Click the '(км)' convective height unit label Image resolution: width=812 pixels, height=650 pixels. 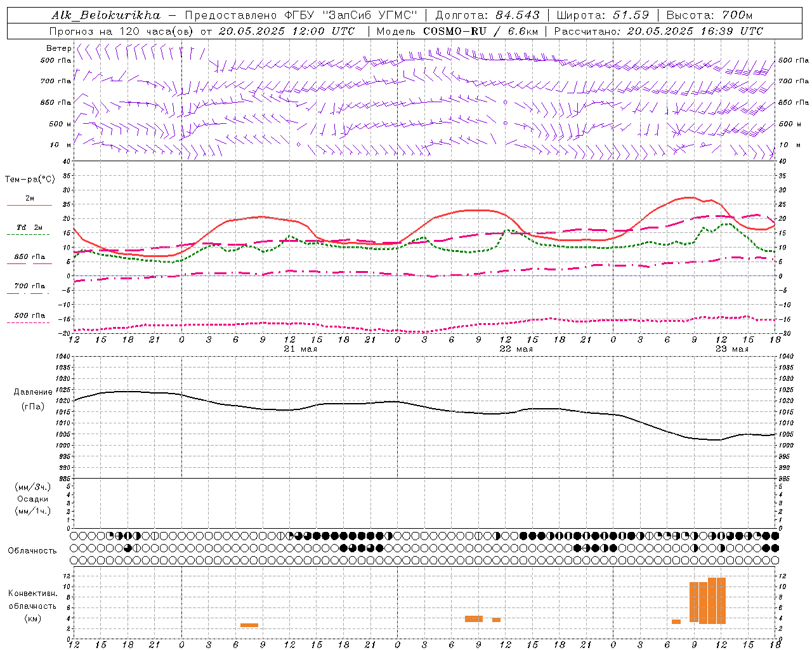pyautogui.click(x=33, y=618)
